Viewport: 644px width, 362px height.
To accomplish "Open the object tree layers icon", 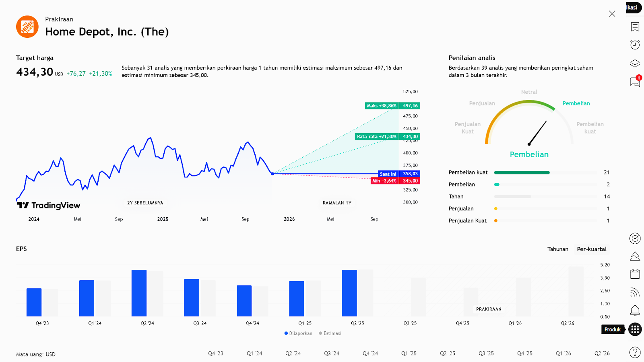I will [635, 63].
